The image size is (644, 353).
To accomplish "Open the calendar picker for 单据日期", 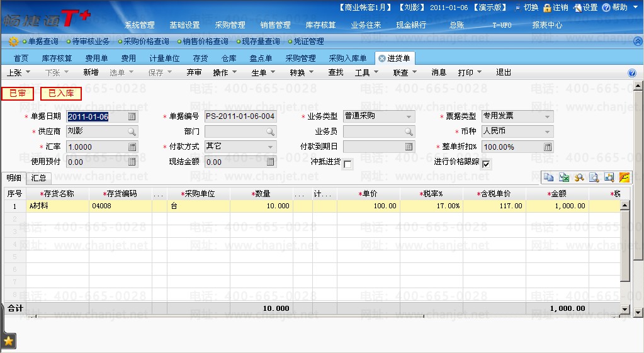I will [132, 116].
